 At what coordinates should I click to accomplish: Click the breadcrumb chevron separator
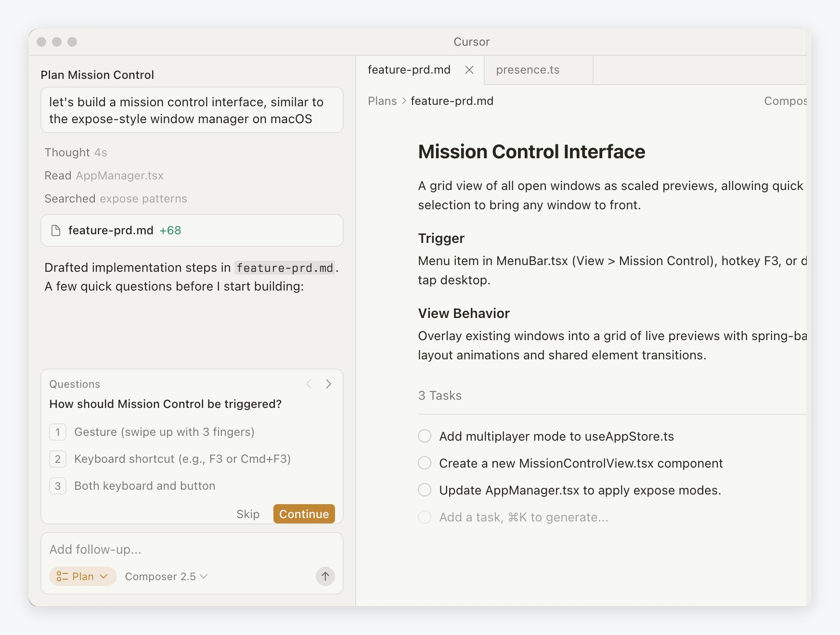click(x=404, y=101)
